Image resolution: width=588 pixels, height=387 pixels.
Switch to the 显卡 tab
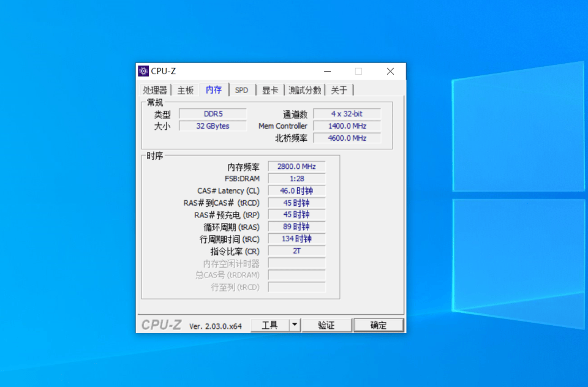pos(270,89)
